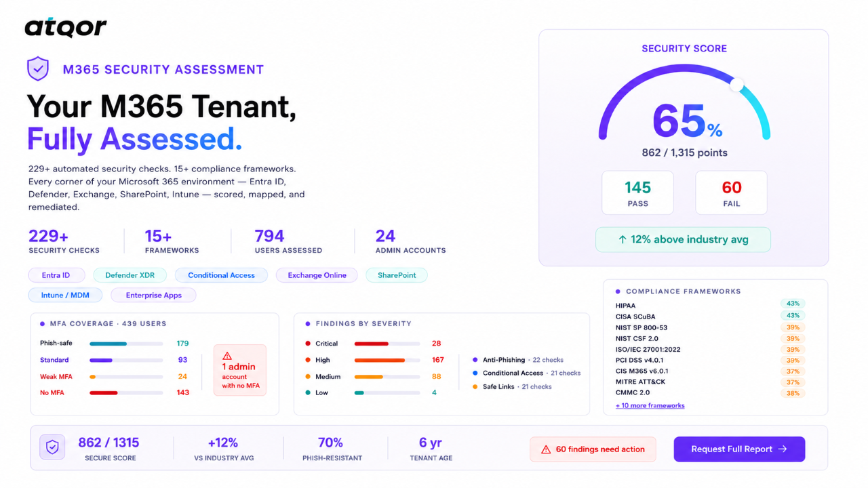Screen dimensions: 868x488
Task: Click the 6 yr Tenant Age stat
Action: click(431, 449)
